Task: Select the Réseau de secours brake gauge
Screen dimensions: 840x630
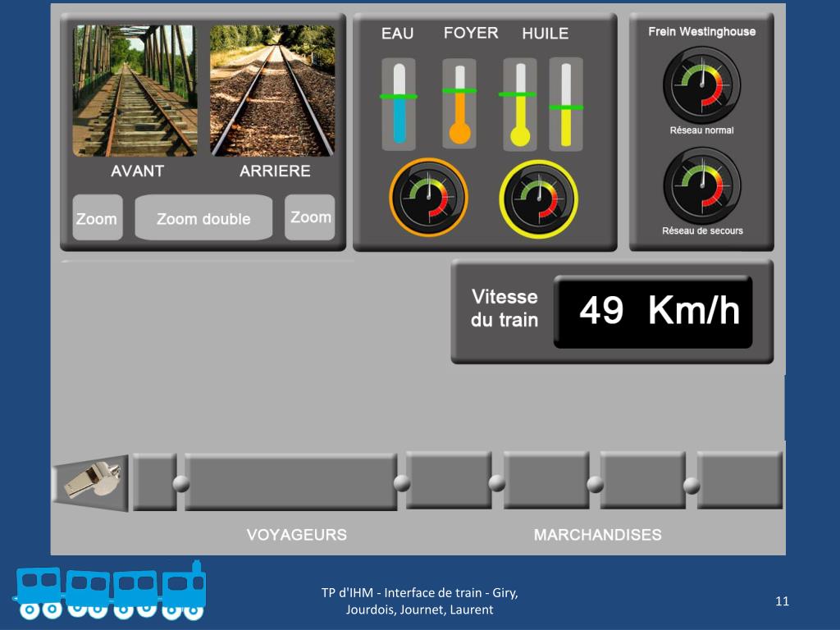Action: pyautogui.click(x=702, y=186)
